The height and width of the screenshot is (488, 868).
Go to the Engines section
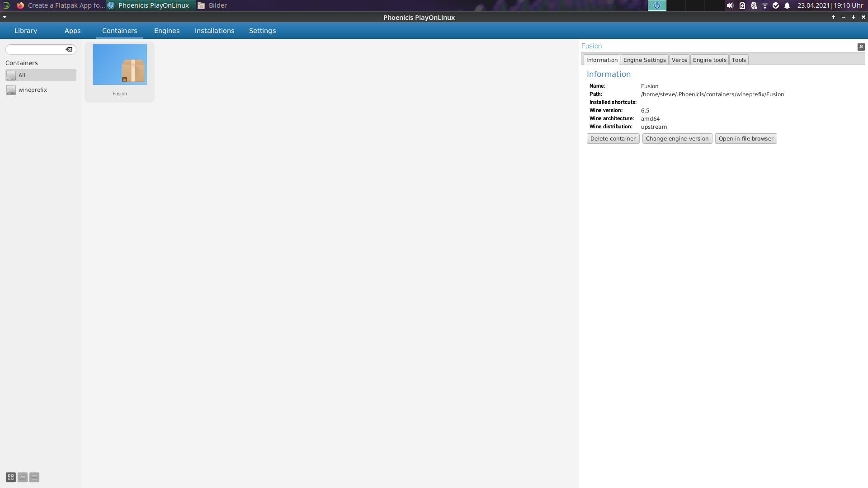click(166, 31)
